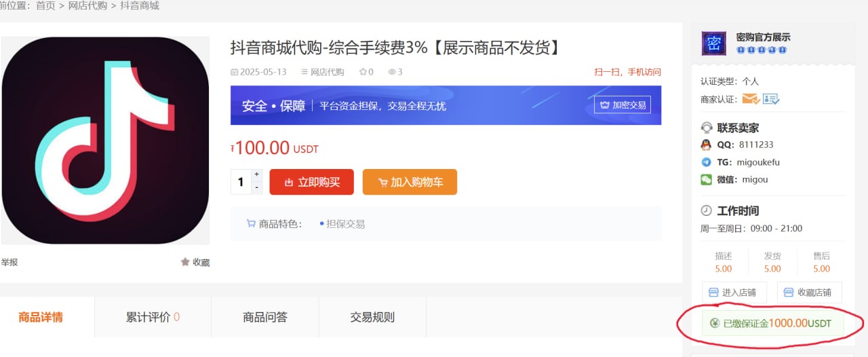The width and height of the screenshot is (868, 357).
Task: Click the 担保交易 feature text
Action: (346, 224)
